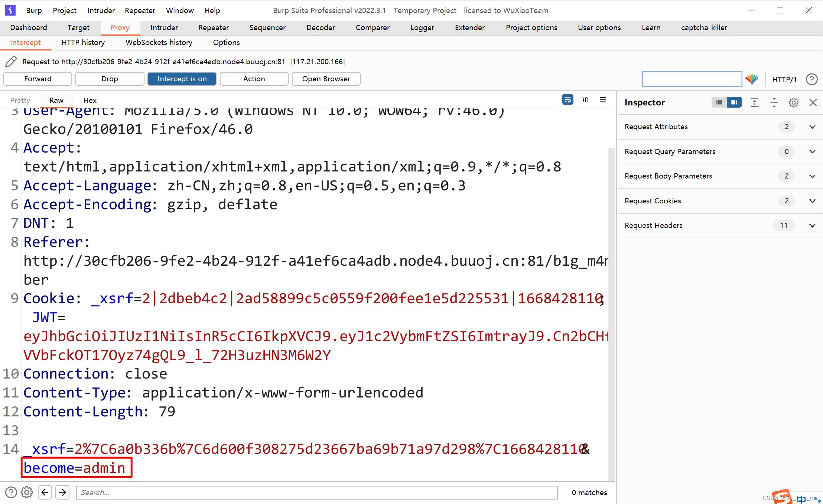Screen dimensions: 823x504
Task: Click the Action button menu
Action: pos(254,79)
